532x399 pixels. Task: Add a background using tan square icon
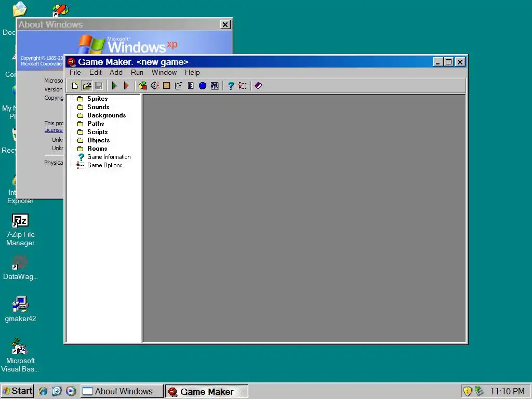coord(167,86)
